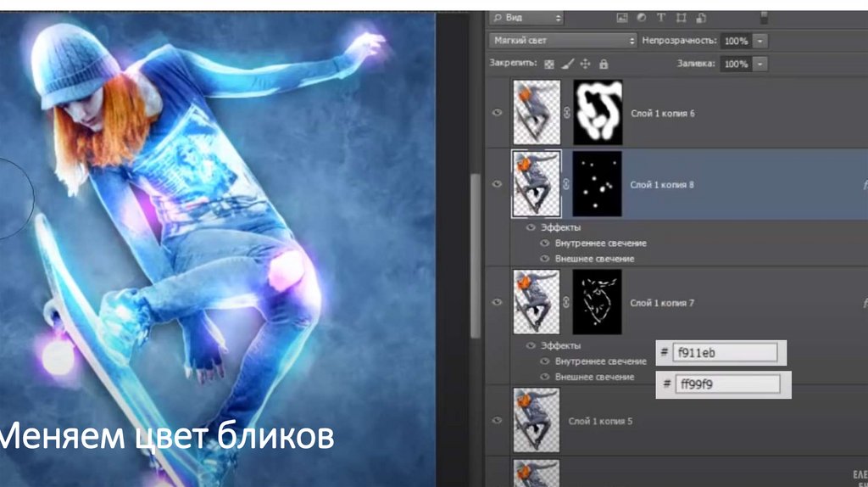Open the Вид filter type dropdown
The width and height of the screenshot is (868, 487).
pos(526,18)
